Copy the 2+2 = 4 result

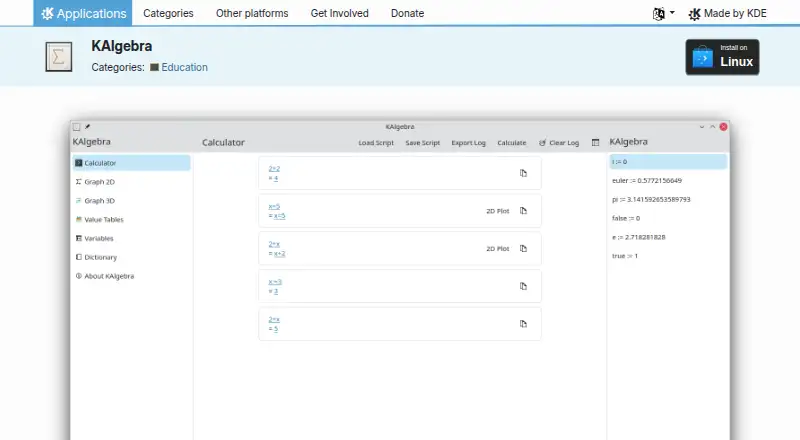(523, 173)
